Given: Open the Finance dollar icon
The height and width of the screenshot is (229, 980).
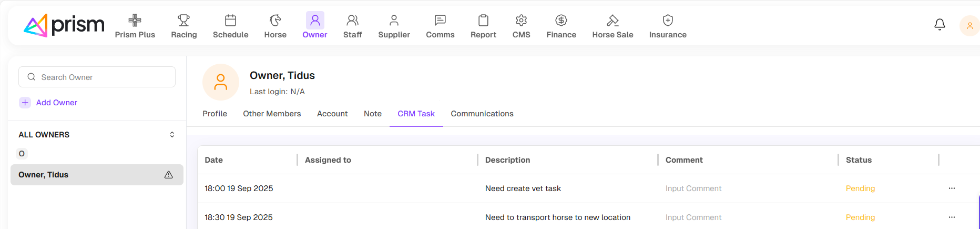Looking at the screenshot, I should 561,21.
